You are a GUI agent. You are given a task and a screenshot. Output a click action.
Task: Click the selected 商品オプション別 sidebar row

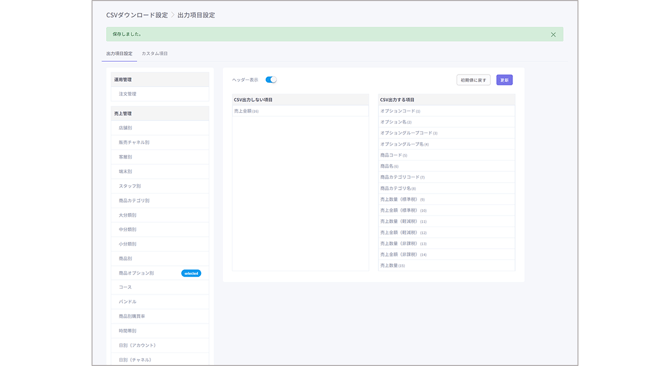click(x=160, y=273)
